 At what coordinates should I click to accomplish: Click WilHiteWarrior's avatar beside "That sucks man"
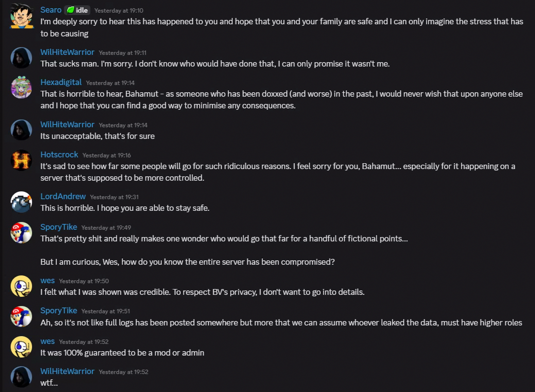point(21,58)
